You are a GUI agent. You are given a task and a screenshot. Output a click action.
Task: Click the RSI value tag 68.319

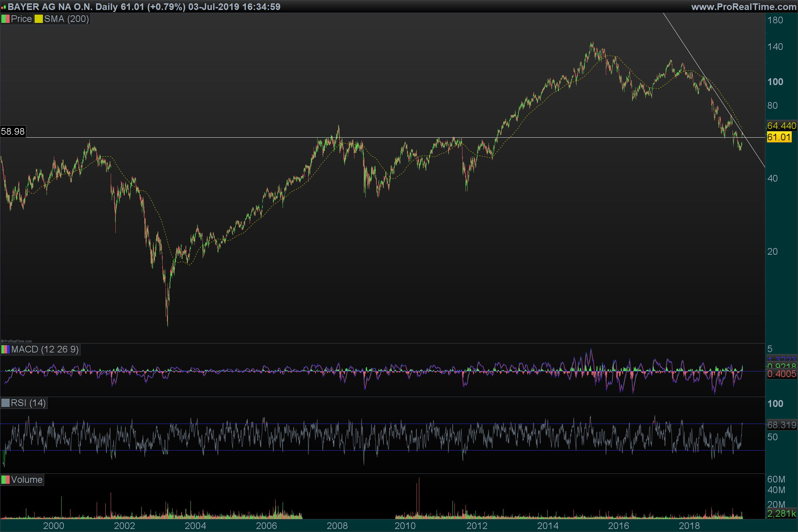tap(781, 425)
